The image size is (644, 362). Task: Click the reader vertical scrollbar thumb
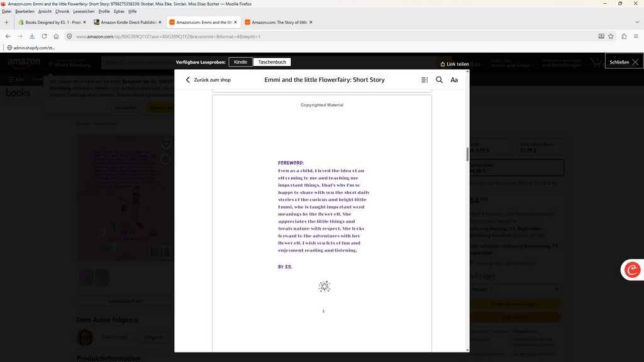point(467,155)
